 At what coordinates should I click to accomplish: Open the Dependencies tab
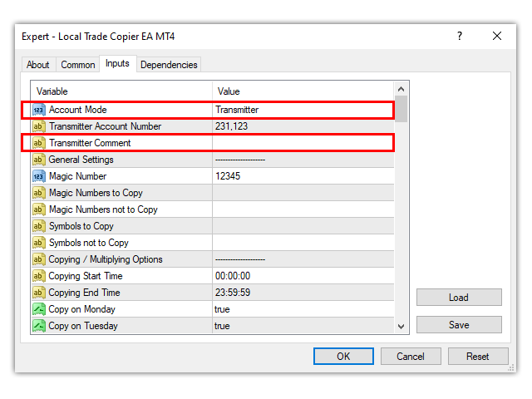[x=169, y=65]
